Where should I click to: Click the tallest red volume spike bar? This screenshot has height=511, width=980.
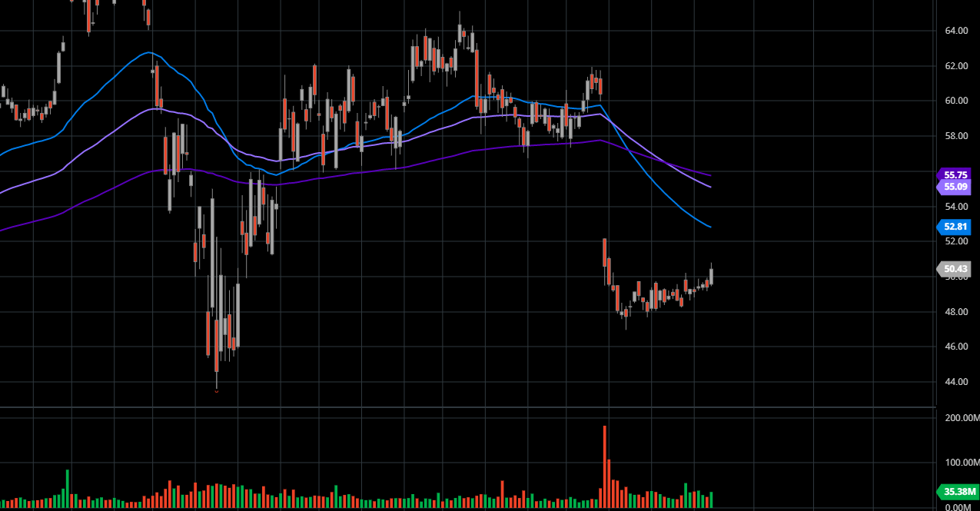605,466
